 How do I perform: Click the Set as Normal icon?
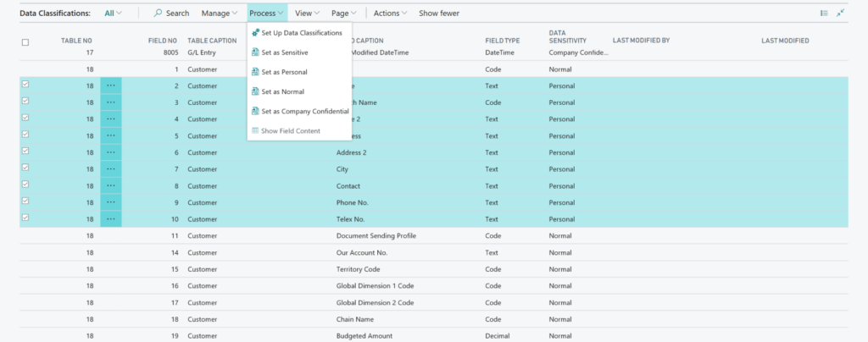255,91
